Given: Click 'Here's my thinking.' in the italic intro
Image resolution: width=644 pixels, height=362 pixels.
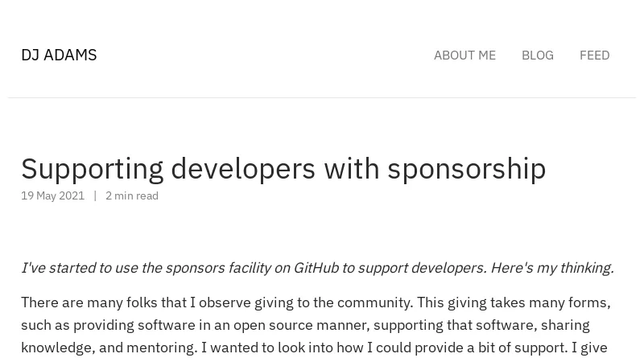Looking at the screenshot, I should (552, 268).
